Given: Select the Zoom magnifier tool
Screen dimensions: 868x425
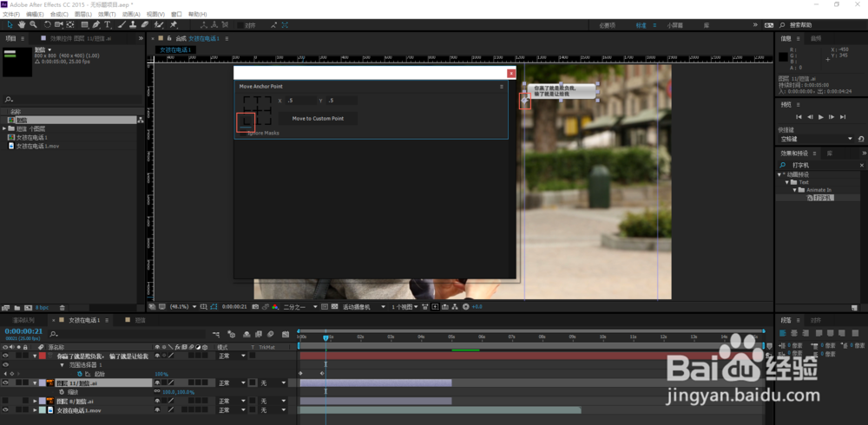Looking at the screenshot, I should tap(33, 25).
